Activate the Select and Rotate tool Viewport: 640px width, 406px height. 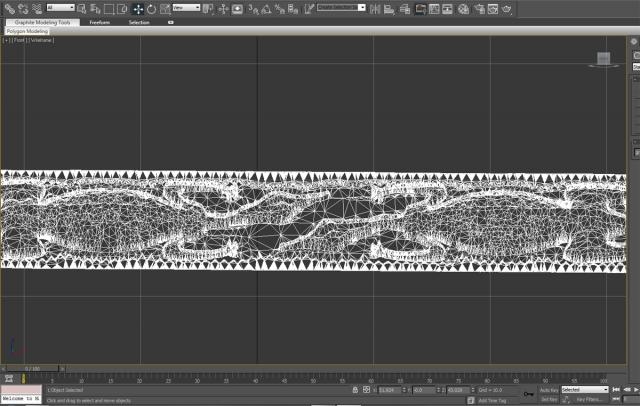[x=151, y=8]
